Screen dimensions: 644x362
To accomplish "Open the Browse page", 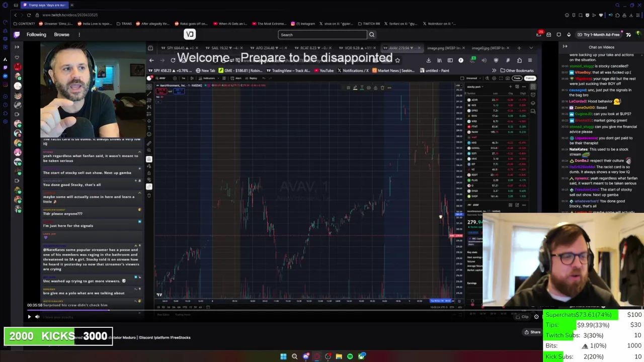I will click(x=61, y=35).
